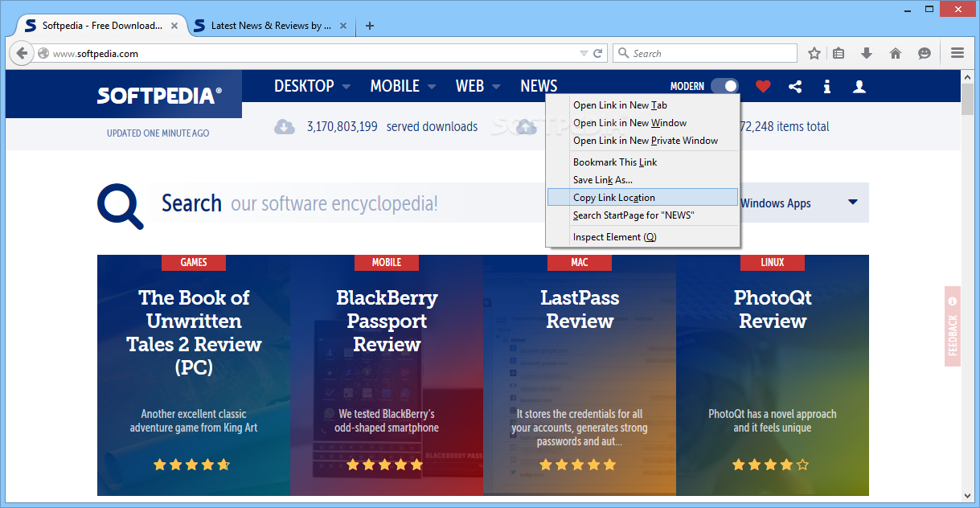Expand the WEB menu arrow
The height and width of the screenshot is (508, 980).
click(x=496, y=87)
